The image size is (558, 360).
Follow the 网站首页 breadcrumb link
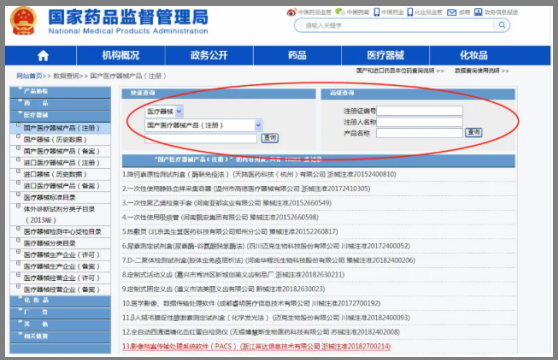29,76
